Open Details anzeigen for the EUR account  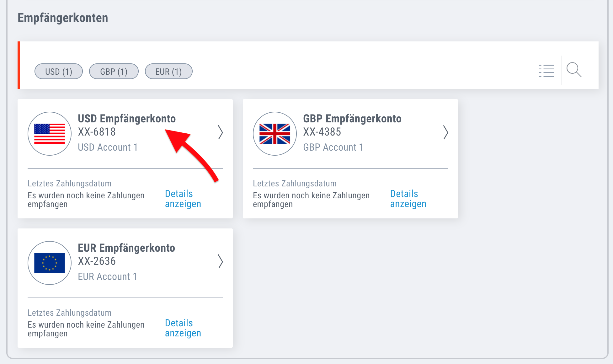point(183,328)
